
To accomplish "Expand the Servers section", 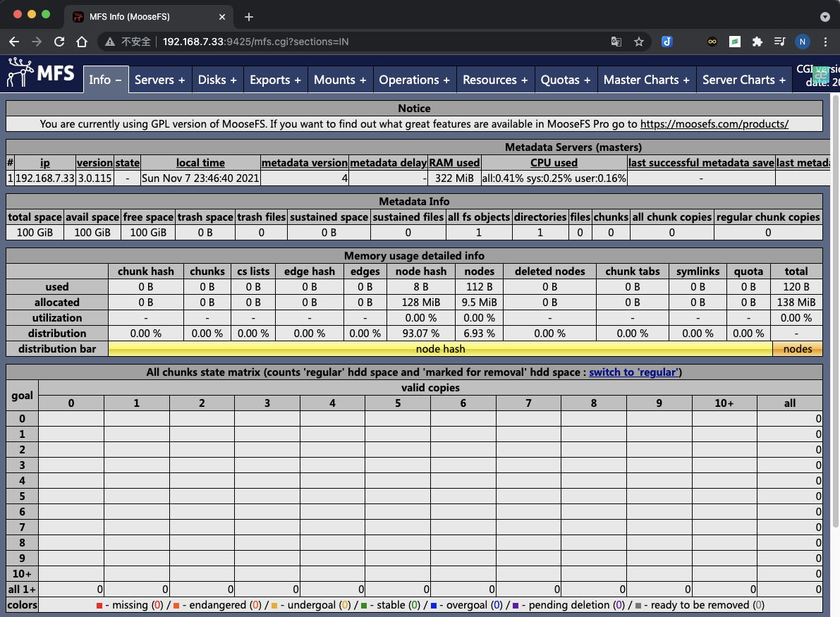I will point(159,80).
